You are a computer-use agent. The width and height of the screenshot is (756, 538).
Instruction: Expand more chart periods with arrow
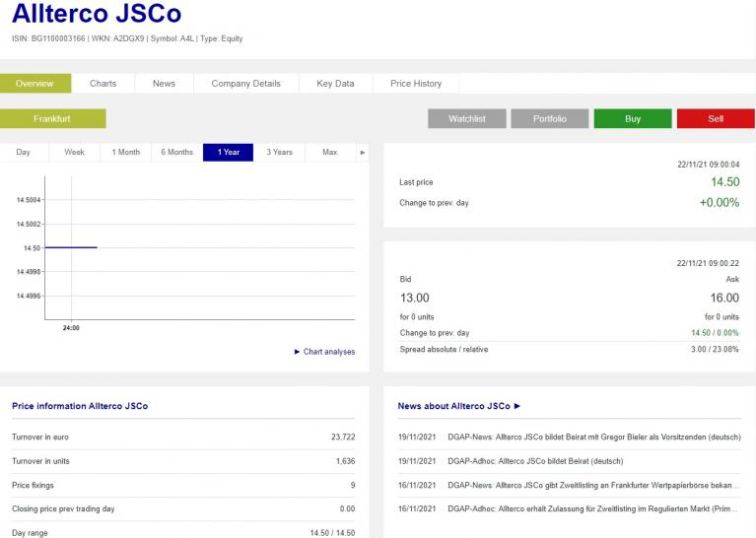(363, 153)
